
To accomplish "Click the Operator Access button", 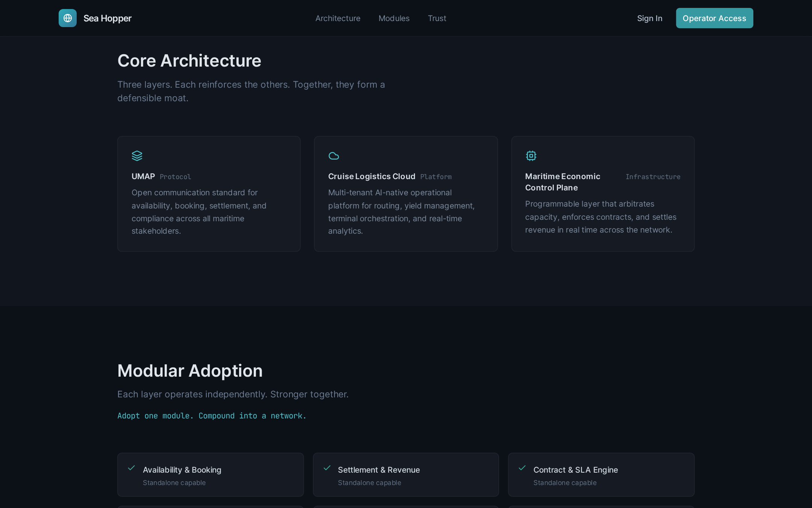I will tap(714, 18).
